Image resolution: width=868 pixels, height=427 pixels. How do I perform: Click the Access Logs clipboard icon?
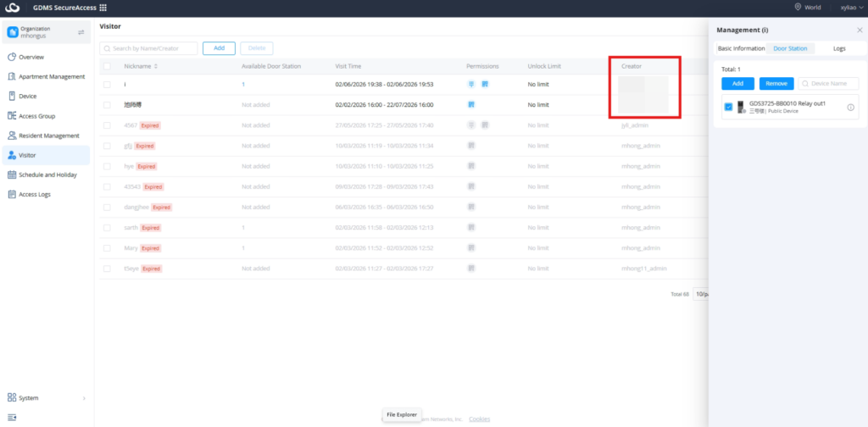[12, 194]
